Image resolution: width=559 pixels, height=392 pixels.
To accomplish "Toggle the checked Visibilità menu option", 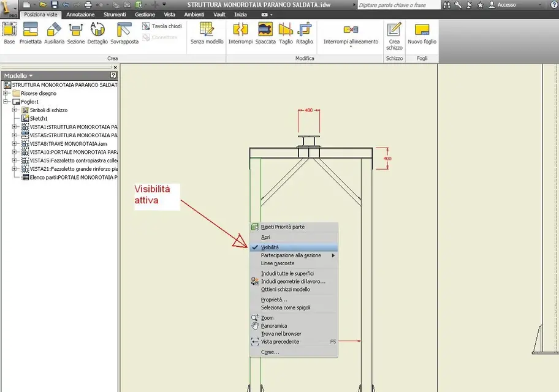I will click(270, 247).
